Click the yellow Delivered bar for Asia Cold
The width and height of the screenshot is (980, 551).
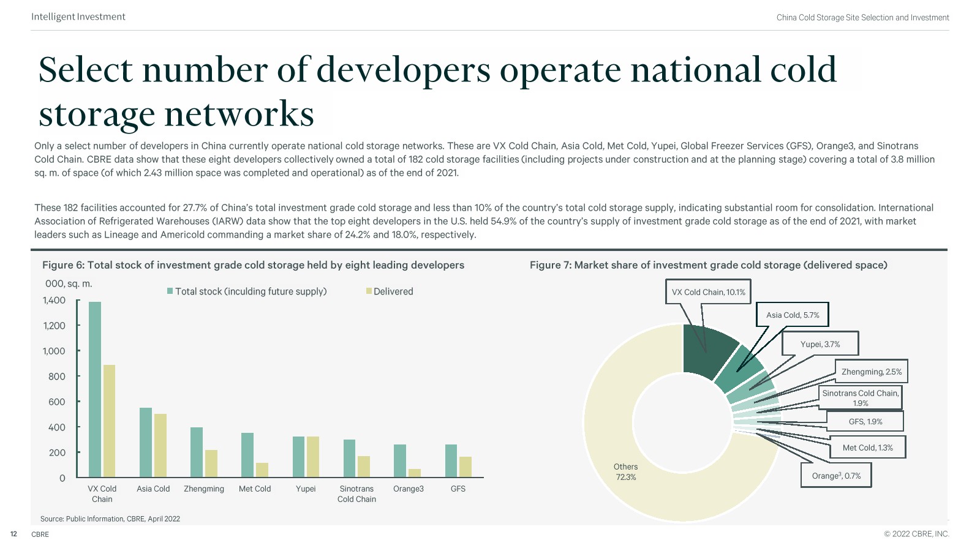click(x=160, y=445)
